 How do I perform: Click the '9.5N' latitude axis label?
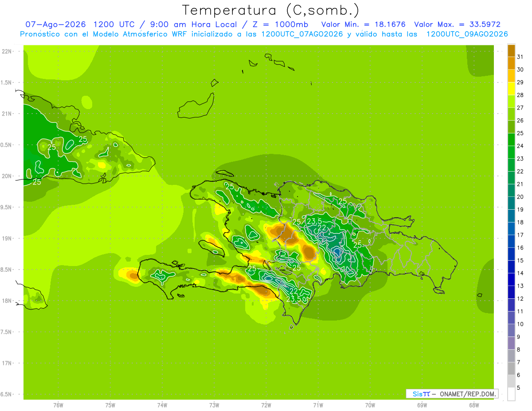pyautogui.click(x=7, y=207)
